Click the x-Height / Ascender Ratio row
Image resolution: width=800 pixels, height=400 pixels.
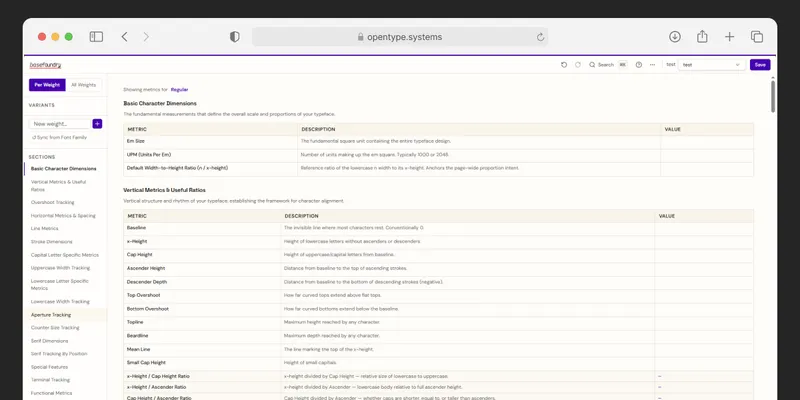point(438,387)
